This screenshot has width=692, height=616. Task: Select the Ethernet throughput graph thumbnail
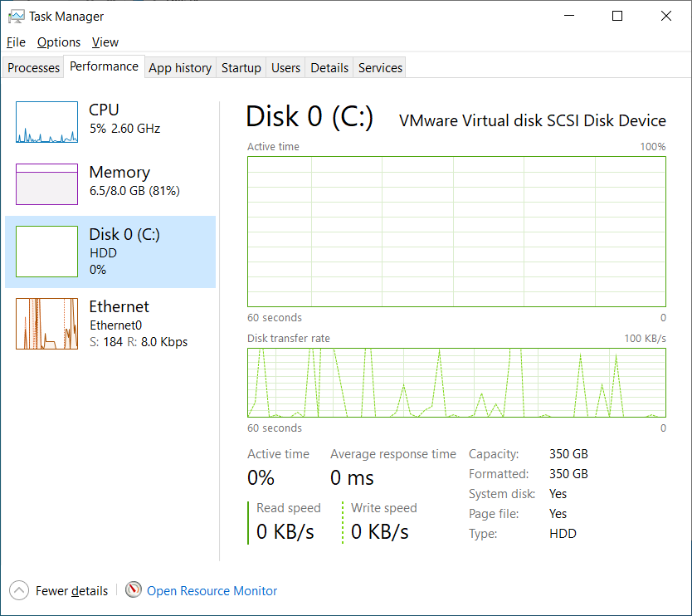click(46, 324)
